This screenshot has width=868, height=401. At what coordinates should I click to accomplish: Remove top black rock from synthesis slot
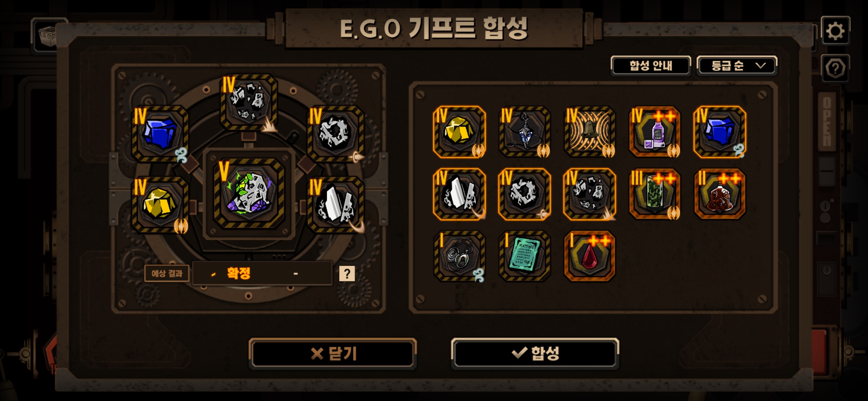click(x=249, y=102)
